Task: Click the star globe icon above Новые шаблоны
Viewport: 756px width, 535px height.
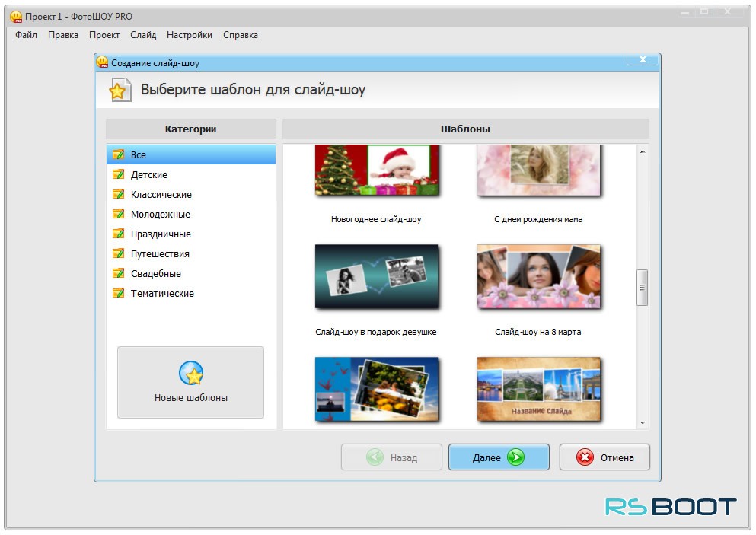Action: (x=191, y=373)
